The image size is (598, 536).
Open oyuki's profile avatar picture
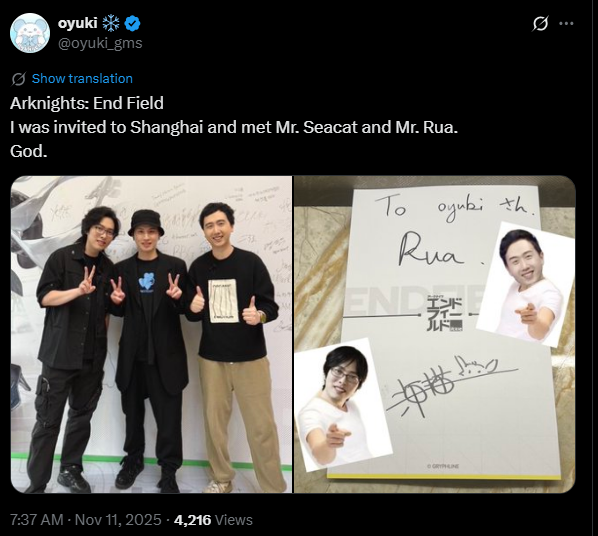(x=30, y=33)
